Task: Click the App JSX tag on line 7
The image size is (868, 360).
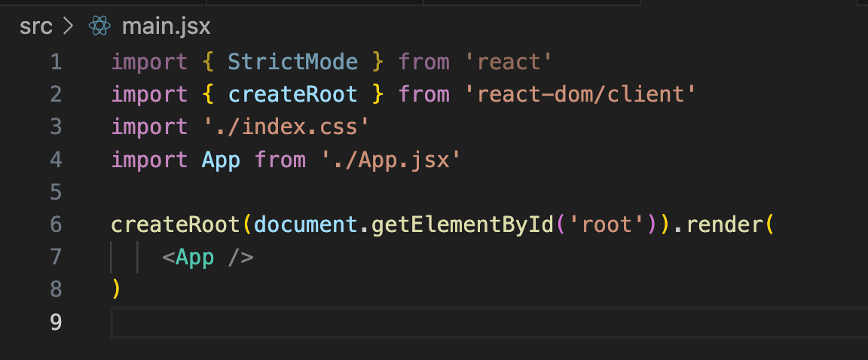Action: click(194, 258)
